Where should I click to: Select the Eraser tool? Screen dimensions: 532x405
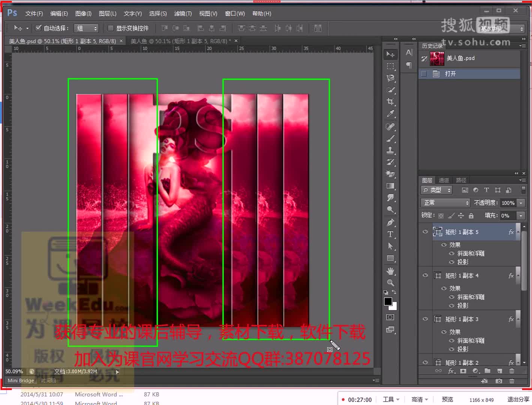(x=391, y=174)
